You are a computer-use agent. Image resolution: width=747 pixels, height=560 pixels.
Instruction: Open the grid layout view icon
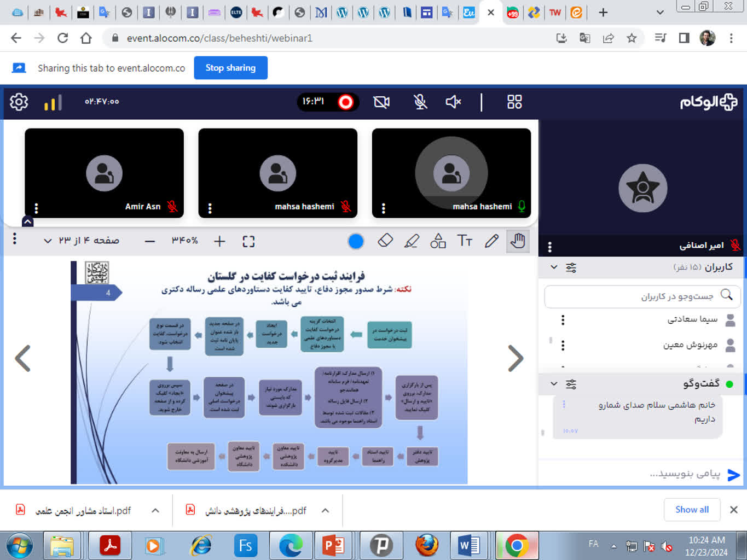coord(514,102)
